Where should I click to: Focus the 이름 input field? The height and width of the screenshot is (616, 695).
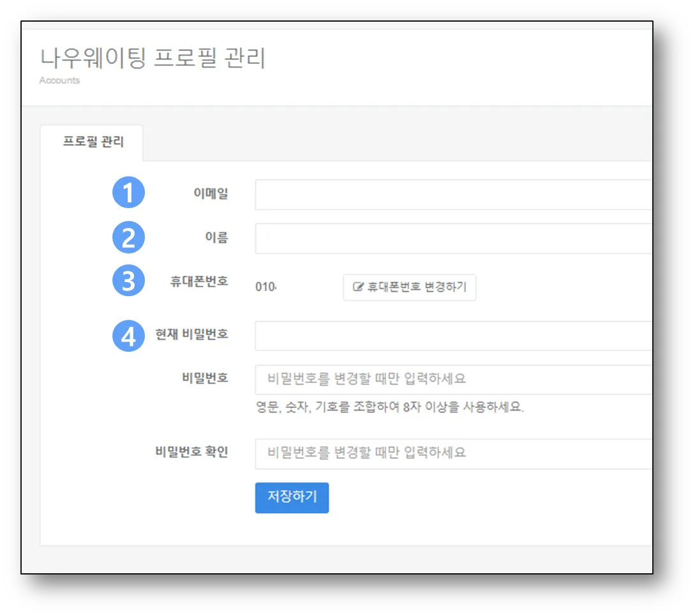(453, 238)
